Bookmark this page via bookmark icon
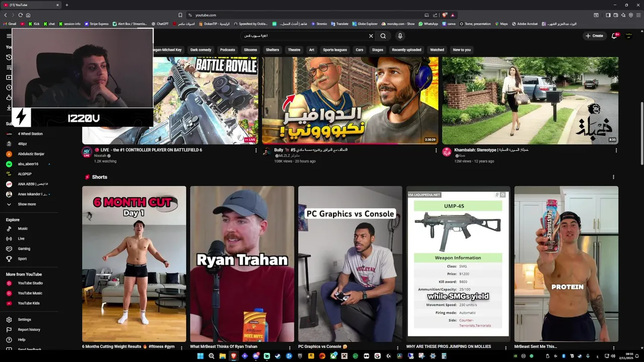Screen dimensions: 644x362 [180, 15]
